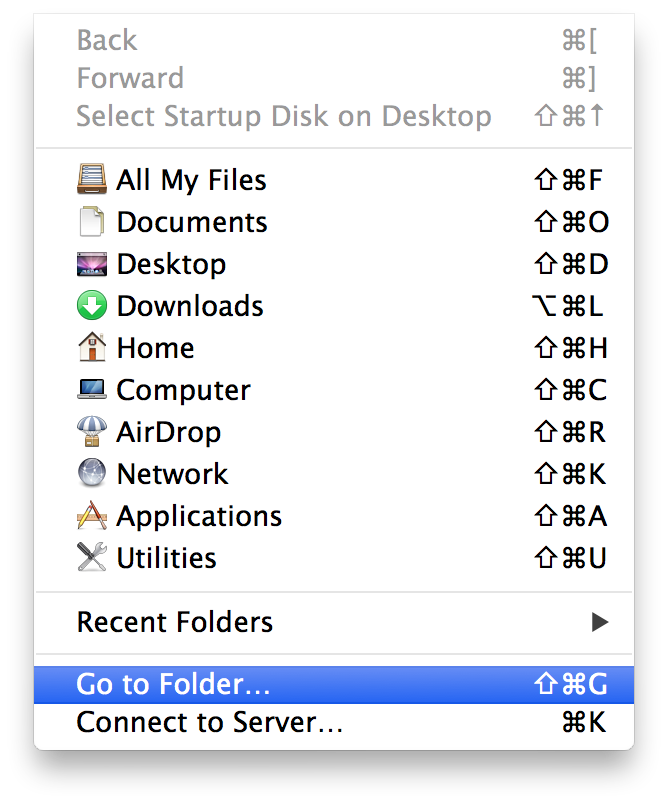Viewport: 668px width, 804px height.
Task: Click the Desktop wallpaper icon
Action: click(91, 264)
